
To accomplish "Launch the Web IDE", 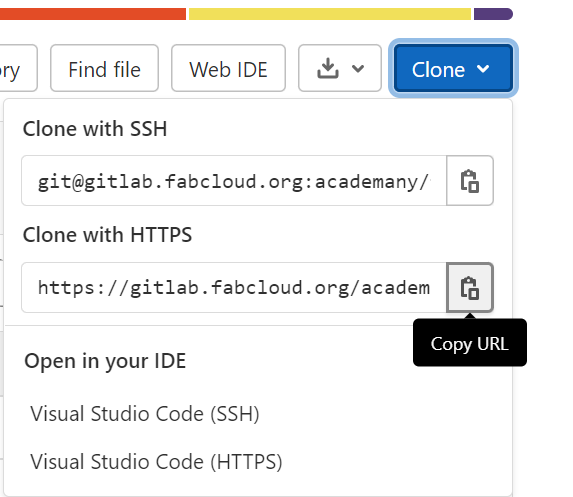I will [x=228, y=68].
